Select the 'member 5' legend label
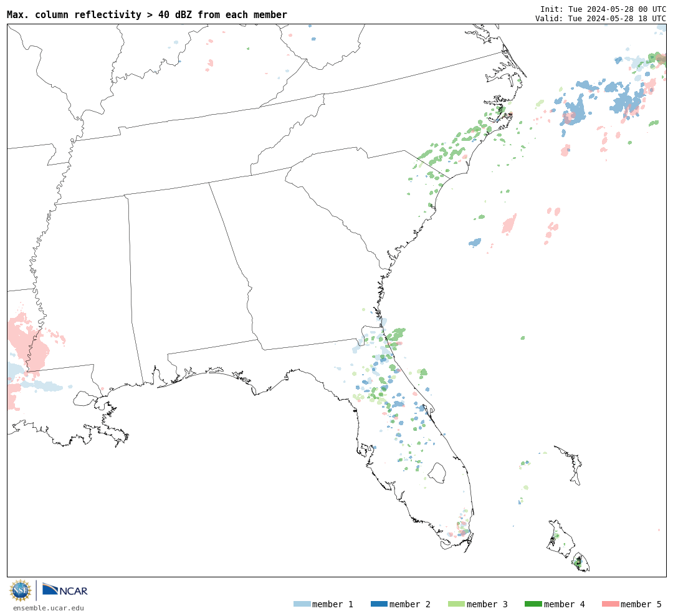 click(641, 604)
